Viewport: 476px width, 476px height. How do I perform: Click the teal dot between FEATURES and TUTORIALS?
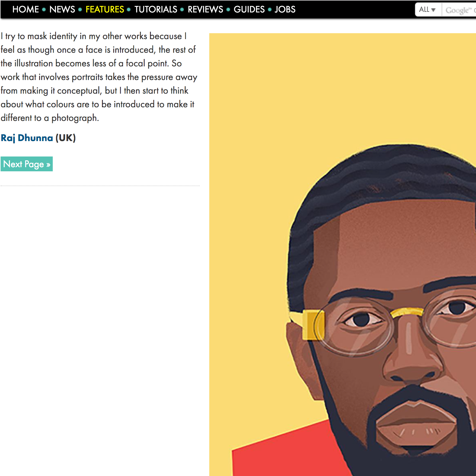pyautogui.click(x=129, y=9)
